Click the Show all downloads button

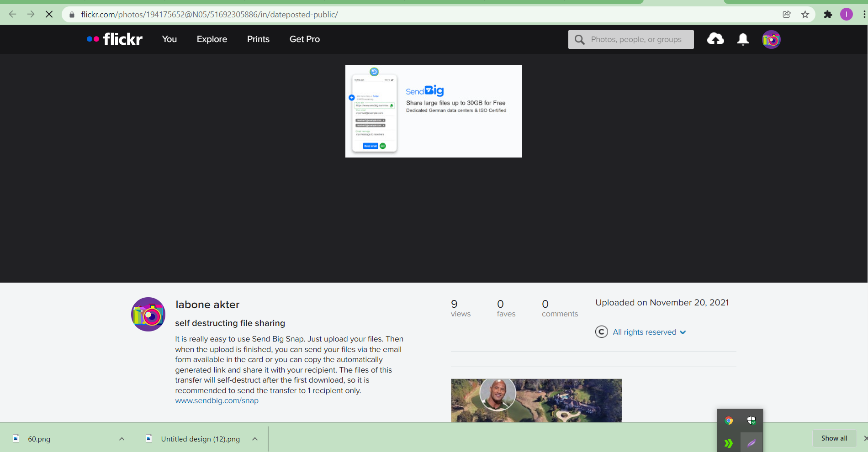pyautogui.click(x=834, y=438)
